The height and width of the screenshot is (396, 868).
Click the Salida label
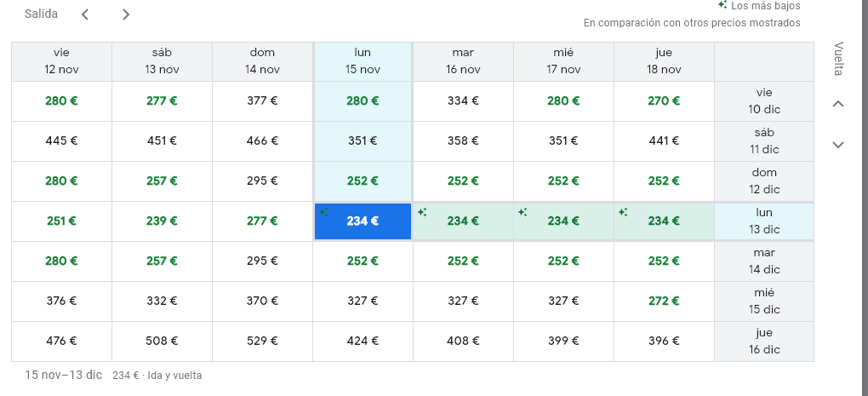point(41,14)
